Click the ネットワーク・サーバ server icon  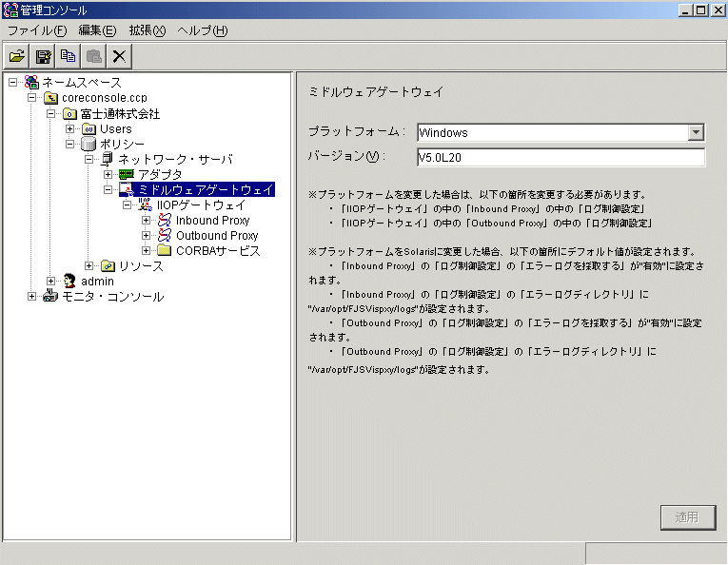click(x=108, y=159)
